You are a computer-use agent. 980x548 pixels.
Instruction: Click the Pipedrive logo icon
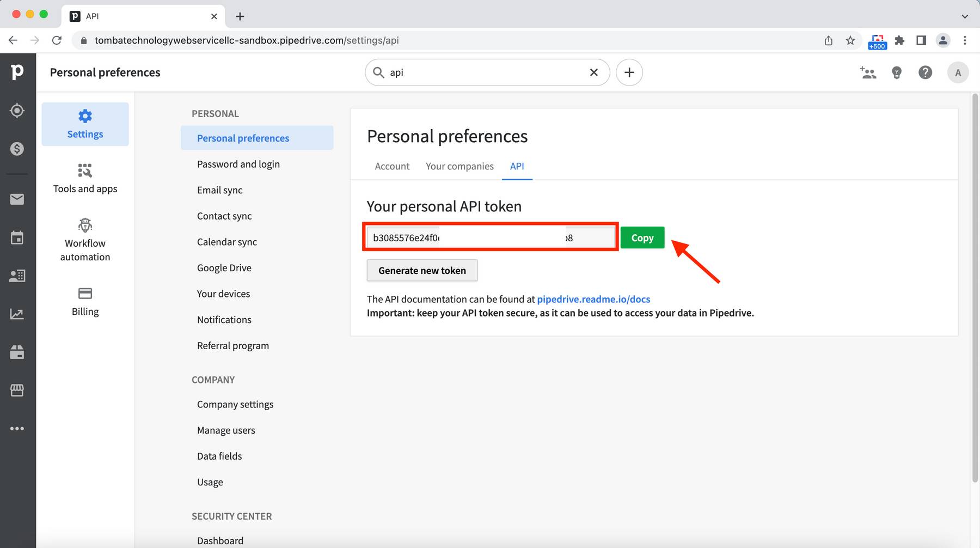pos(17,72)
